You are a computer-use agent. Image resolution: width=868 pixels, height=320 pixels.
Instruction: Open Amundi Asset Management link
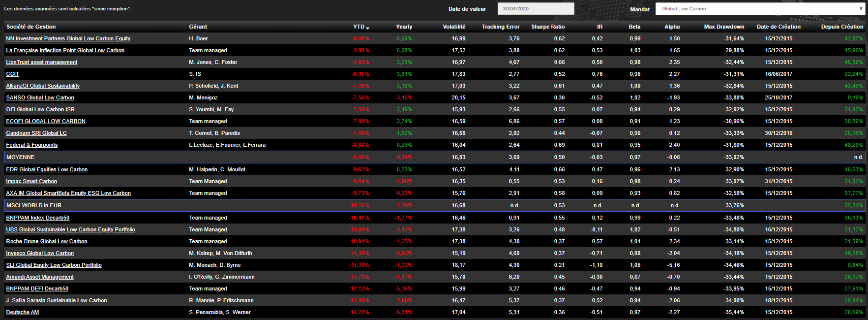[x=40, y=277]
